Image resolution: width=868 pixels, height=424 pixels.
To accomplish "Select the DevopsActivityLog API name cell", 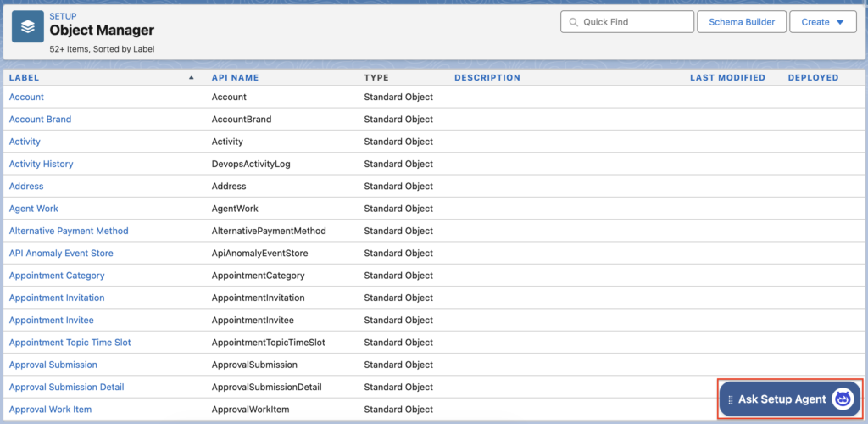I will (251, 164).
